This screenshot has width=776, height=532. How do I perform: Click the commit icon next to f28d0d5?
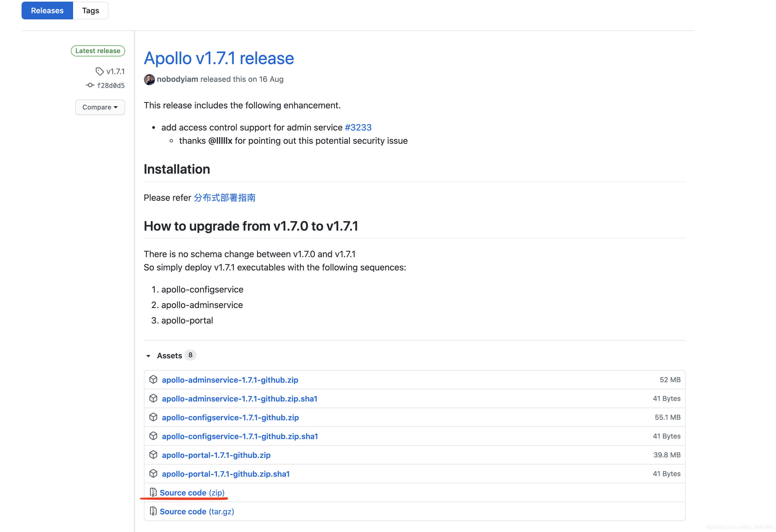pyautogui.click(x=90, y=85)
